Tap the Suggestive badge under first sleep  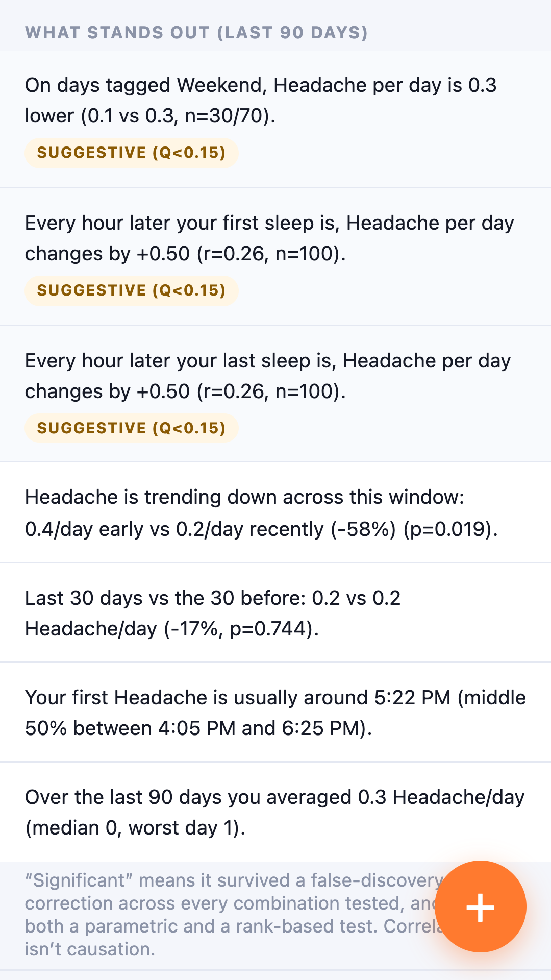click(x=132, y=290)
